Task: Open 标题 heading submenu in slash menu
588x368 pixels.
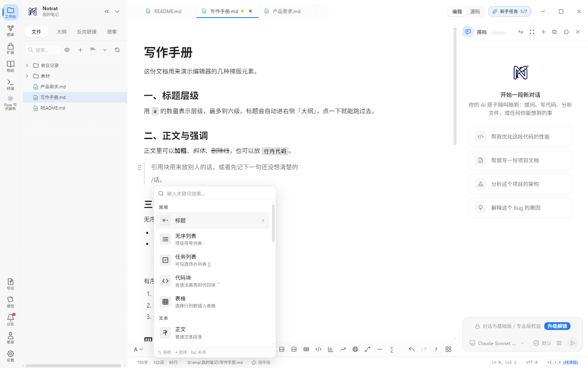Action: tap(212, 220)
